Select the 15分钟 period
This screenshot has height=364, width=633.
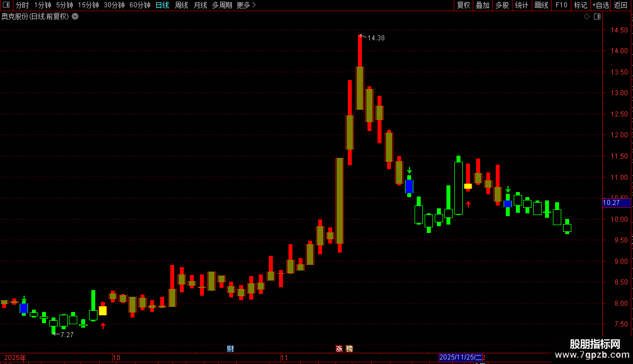pos(88,5)
